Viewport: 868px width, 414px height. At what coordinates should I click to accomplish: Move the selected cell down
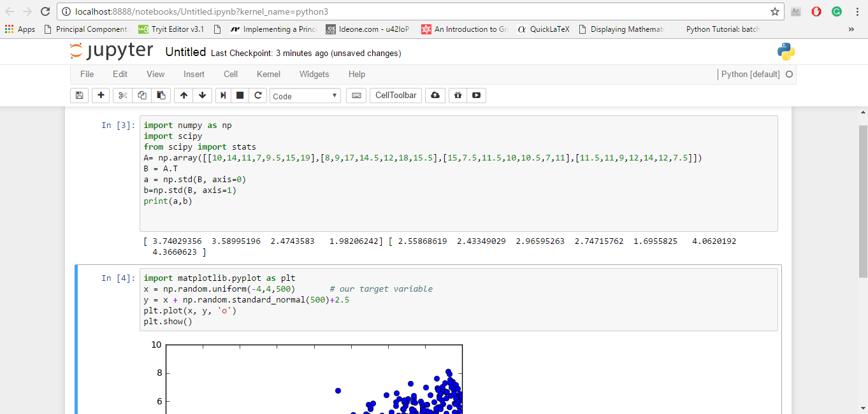[203, 96]
